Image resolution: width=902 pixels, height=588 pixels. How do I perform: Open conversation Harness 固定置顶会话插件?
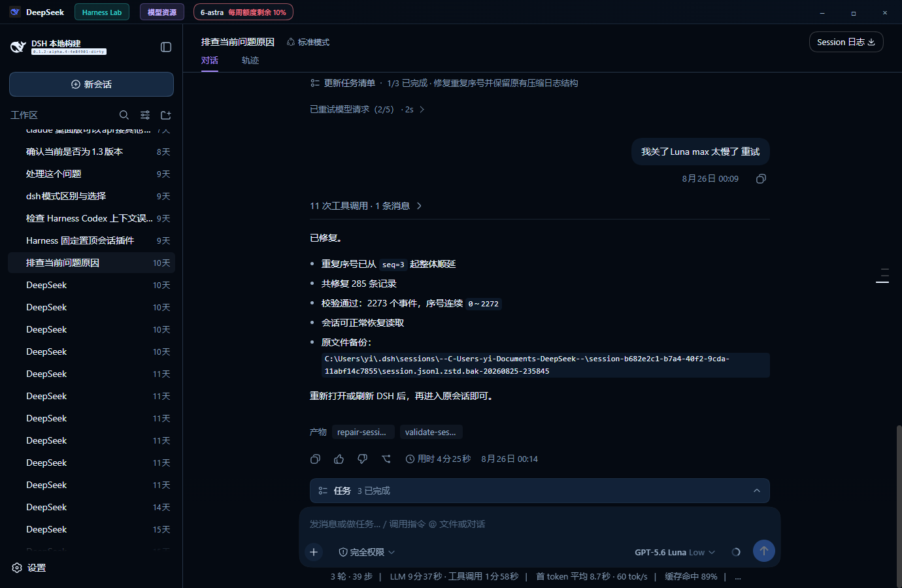pyautogui.click(x=92, y=240)
